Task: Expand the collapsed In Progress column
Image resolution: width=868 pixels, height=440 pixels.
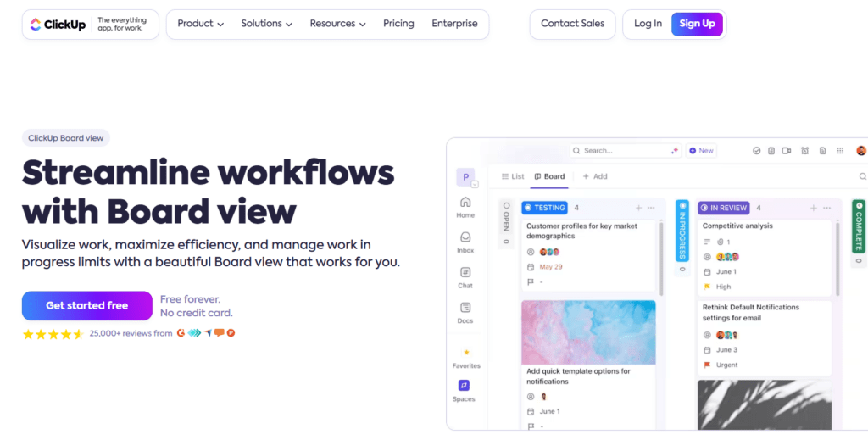Action: point(682,232)
